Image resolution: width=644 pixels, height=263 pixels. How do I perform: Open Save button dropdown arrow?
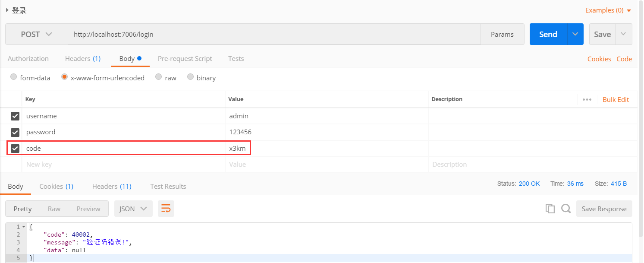pyautogui.click(x=624, y=34)
